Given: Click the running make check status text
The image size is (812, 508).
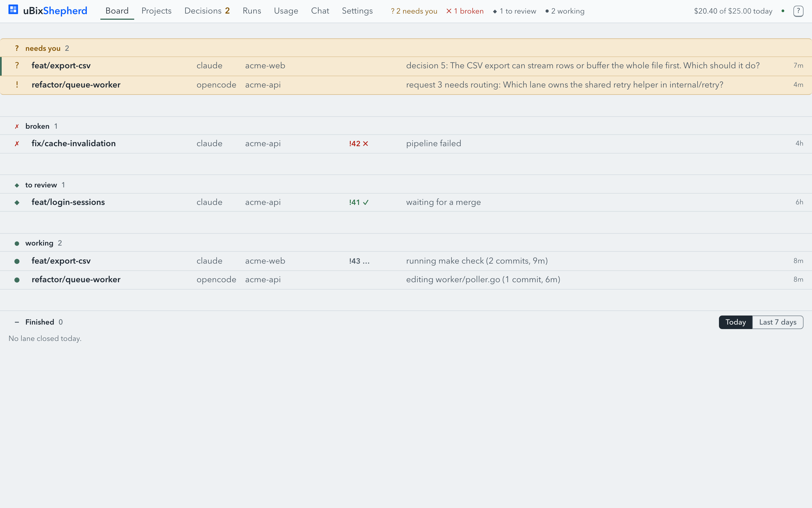Looking at the screenshot, I should tap(477, 261).
